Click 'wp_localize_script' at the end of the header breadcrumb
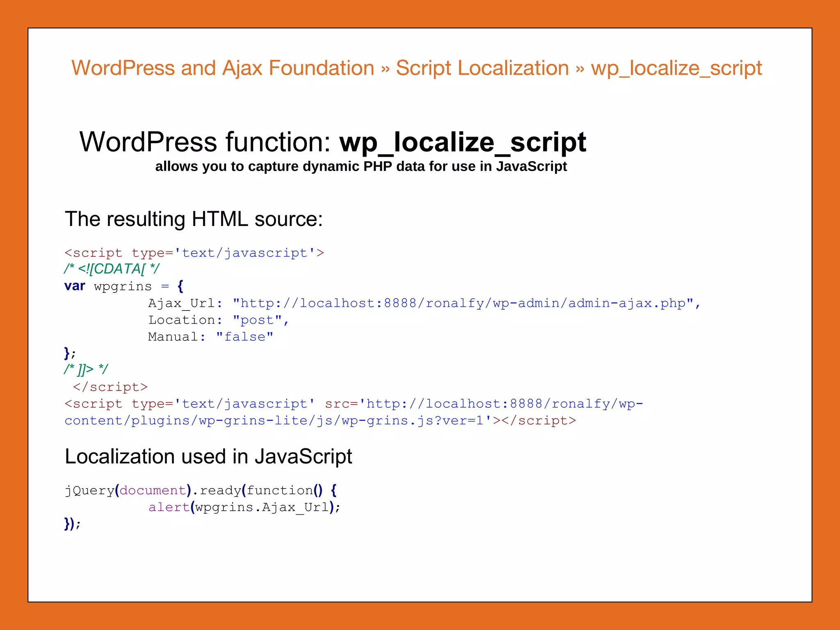 (x=676, y=68)
